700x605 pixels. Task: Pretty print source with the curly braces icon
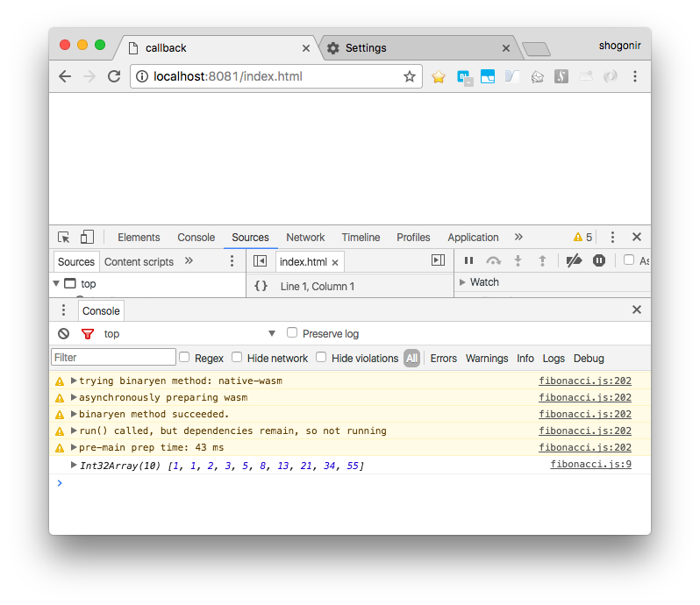click(261, 286)
